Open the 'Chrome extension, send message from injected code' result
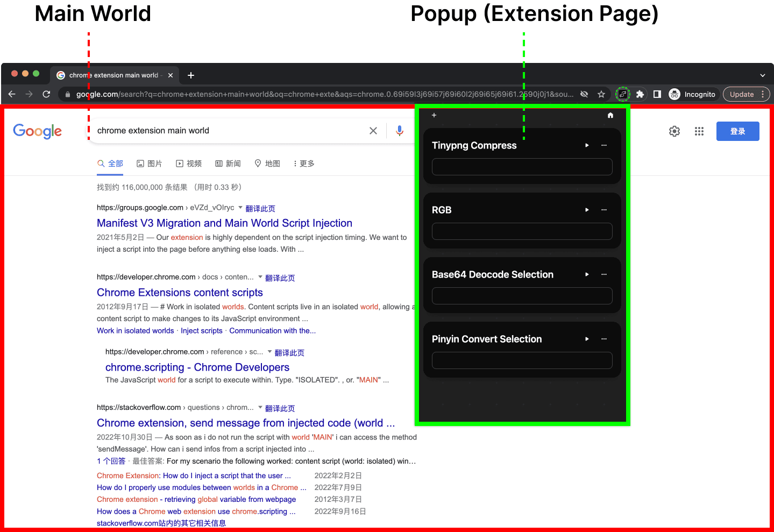This screenshot has width=774, height=532. [x=246, y=423]
